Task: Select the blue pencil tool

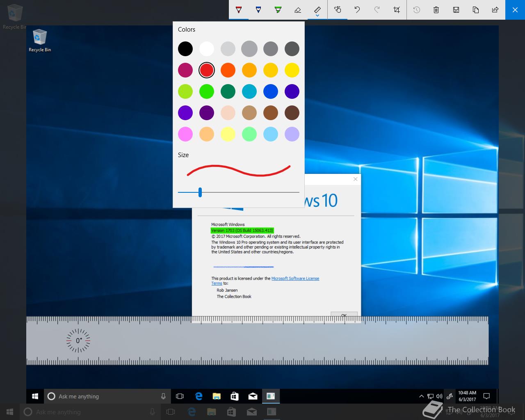Action: [258, 10]
